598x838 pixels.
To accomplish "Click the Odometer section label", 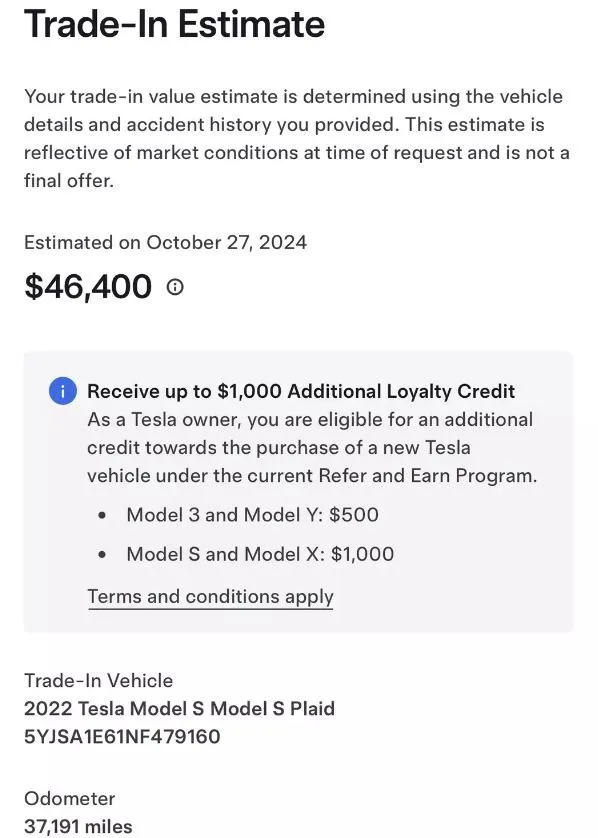I will tap(69, 798).
